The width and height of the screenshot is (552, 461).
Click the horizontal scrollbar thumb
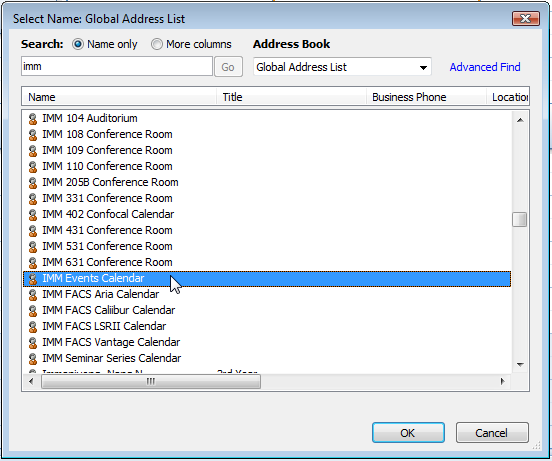[151, 381]
